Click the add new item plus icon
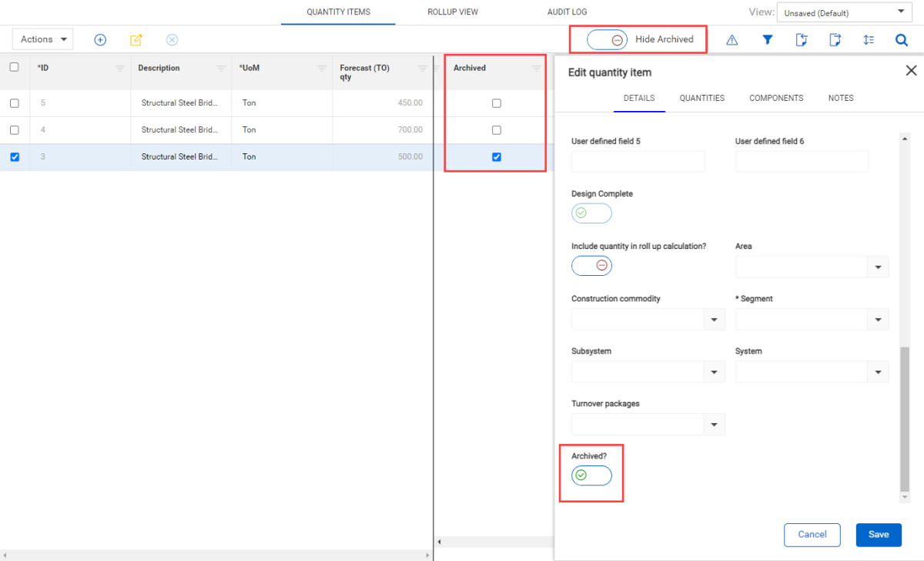Screen dimensions: 924x561 point(100,39)
